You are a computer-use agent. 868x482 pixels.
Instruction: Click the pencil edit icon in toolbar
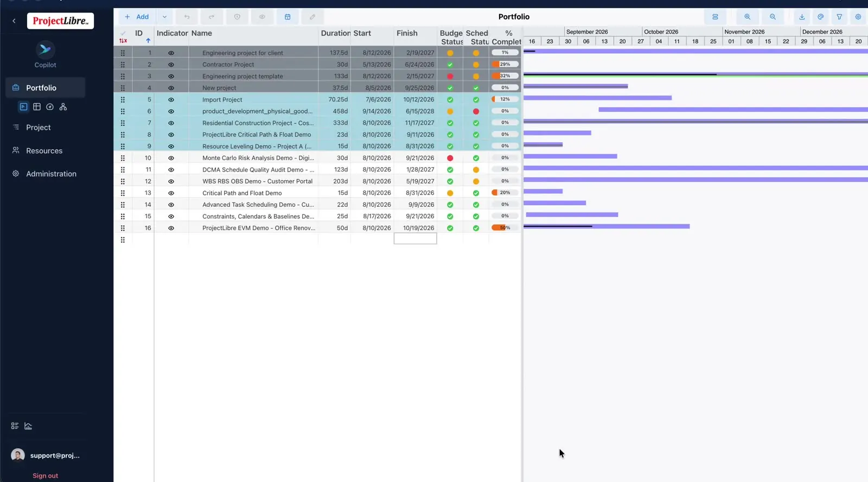coord(312,17)
